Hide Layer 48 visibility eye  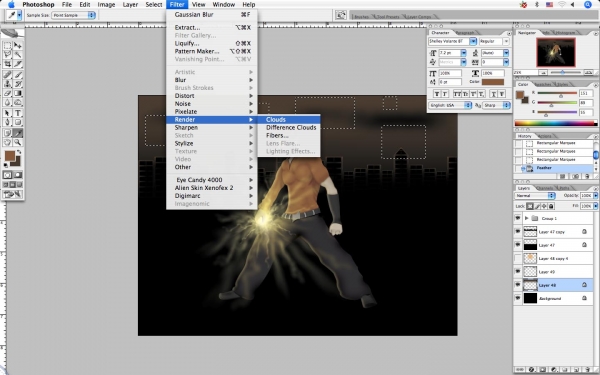[x=518, y=285]
